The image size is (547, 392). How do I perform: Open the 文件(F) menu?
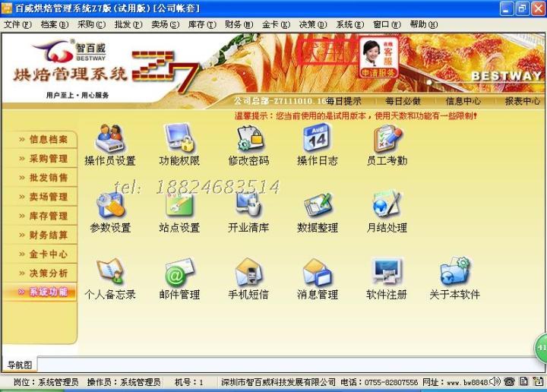point(17,24)
